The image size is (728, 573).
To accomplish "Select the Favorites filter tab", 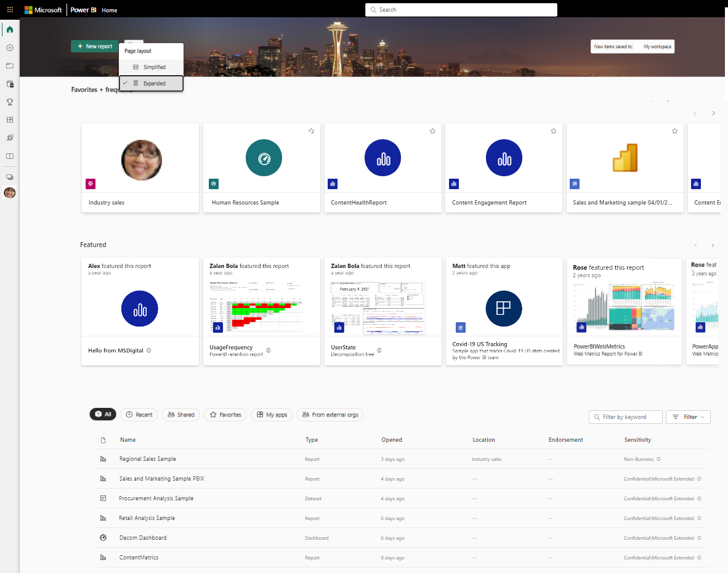I will point(225,415).
